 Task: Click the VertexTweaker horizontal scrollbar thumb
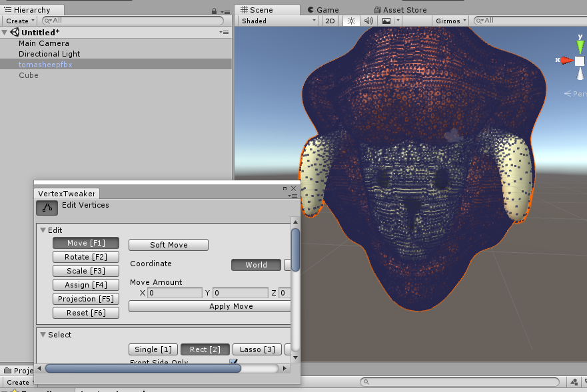point(143,369)
